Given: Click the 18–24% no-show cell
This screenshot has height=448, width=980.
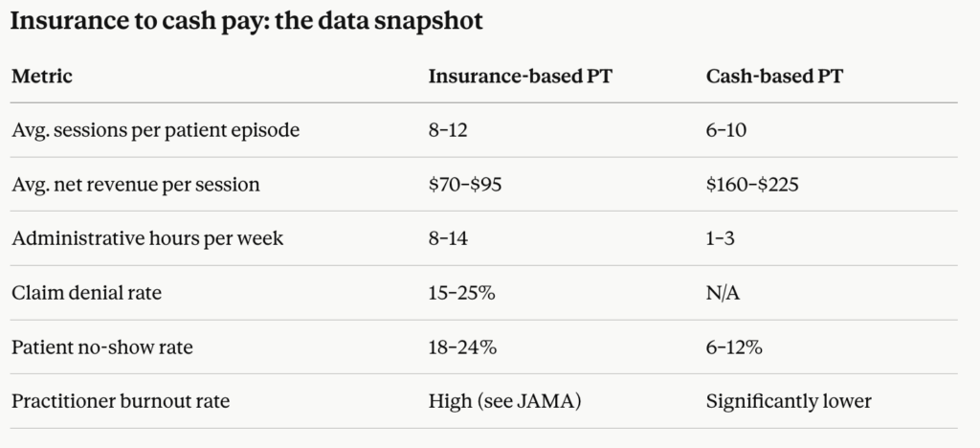Looking at the screenshot, I should pyautogui.click(x=462, y=347).
